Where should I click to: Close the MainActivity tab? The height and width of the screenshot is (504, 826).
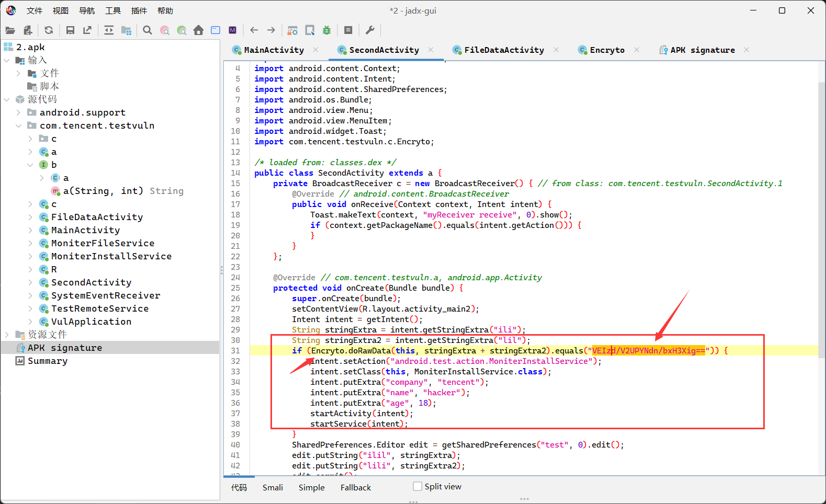click(315, 50)
